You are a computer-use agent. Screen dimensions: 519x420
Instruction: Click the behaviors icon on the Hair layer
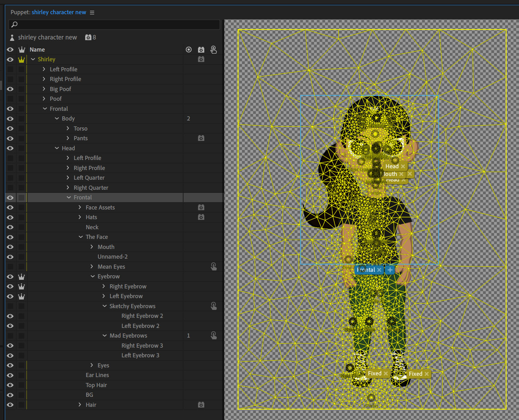201,404
